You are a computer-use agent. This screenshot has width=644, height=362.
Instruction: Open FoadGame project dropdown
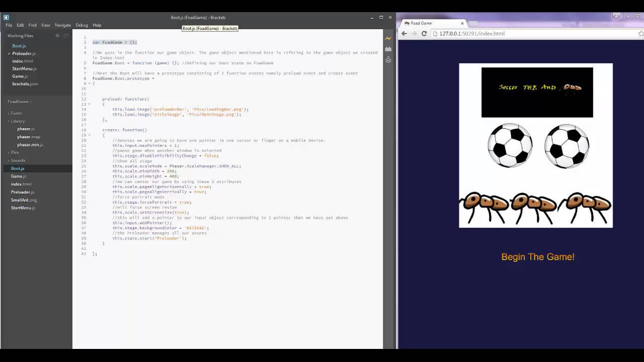[x=20, y=102]
